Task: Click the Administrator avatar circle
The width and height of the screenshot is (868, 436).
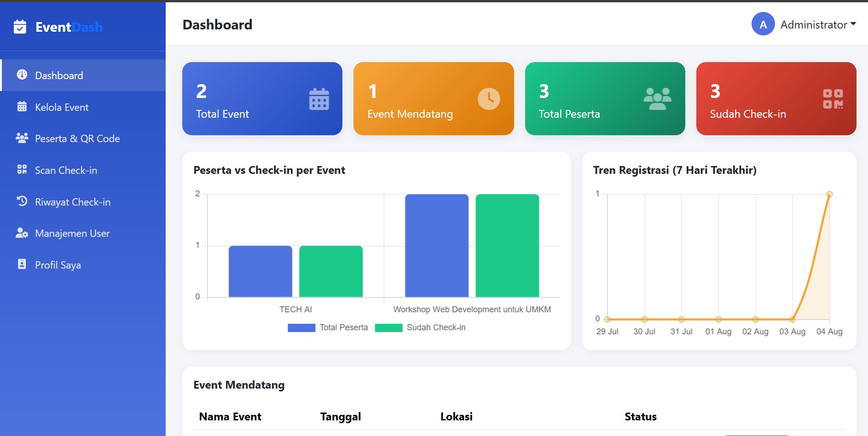Action: pyautogui.click(x=763, y=24)
